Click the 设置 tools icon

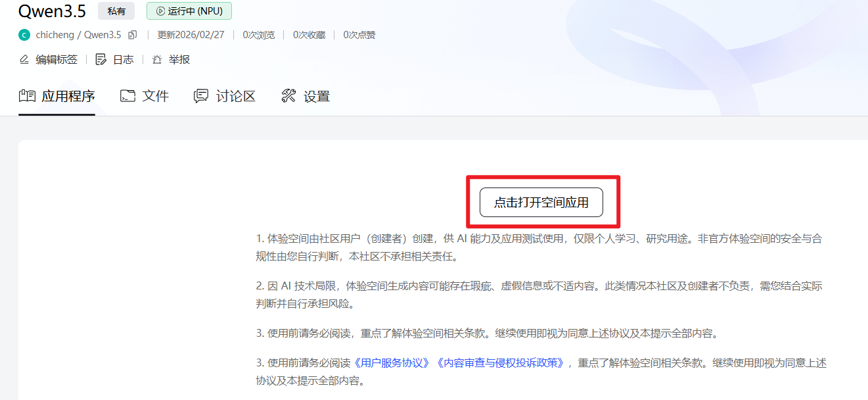pyautogui.click(x=288, y=96)
